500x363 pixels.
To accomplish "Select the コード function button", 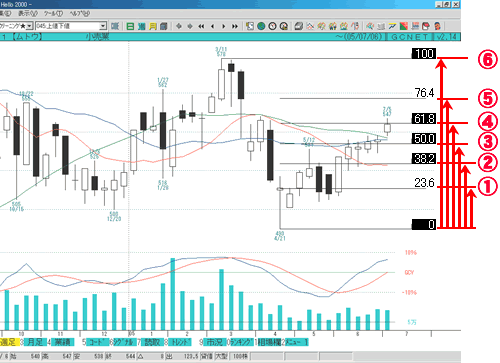I will pyautogui.click(x=98, y=342).
